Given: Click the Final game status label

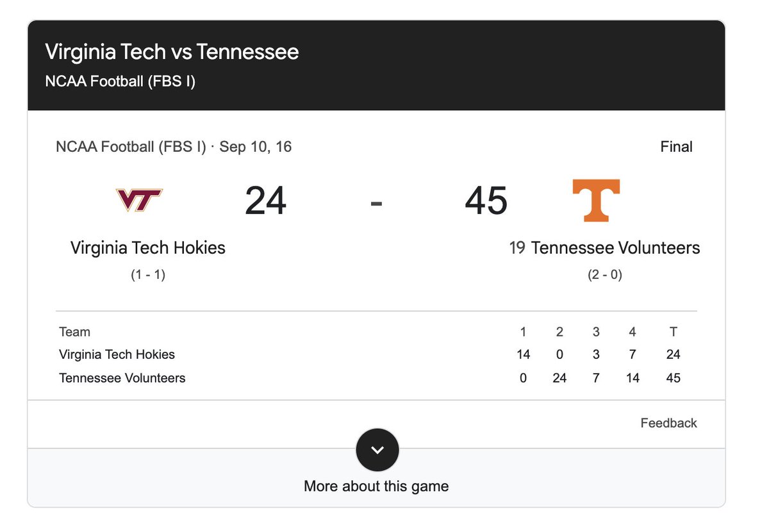Looking at the screenshot, I should pos(676,147).
